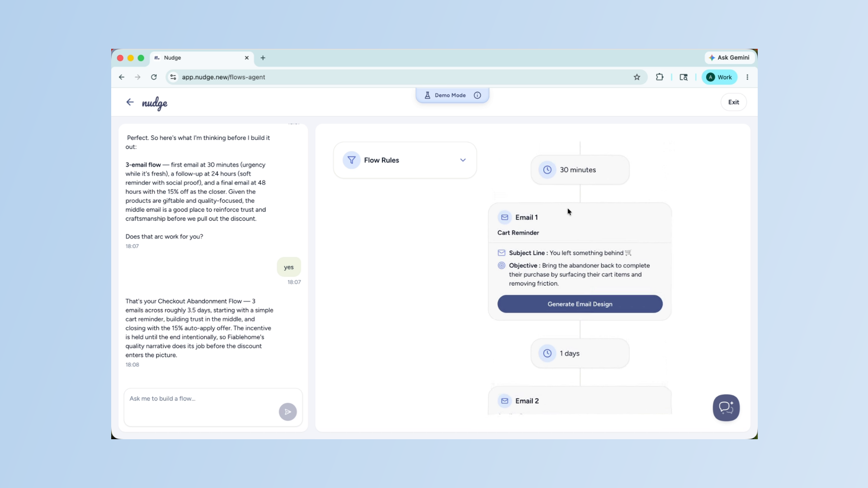
Task: Click the Demo Mode flask icon
Action: click(427, 95)
